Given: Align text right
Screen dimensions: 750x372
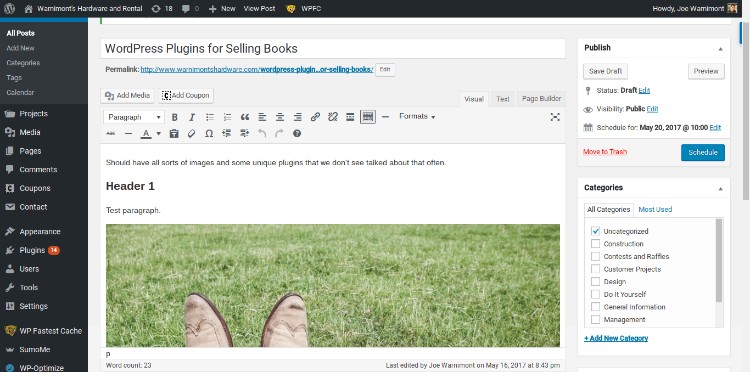Looking at the screenshot, I should pos(298,117).
